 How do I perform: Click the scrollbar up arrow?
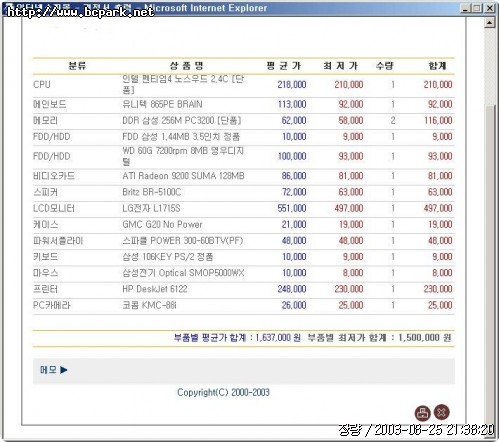click(489, 23)
